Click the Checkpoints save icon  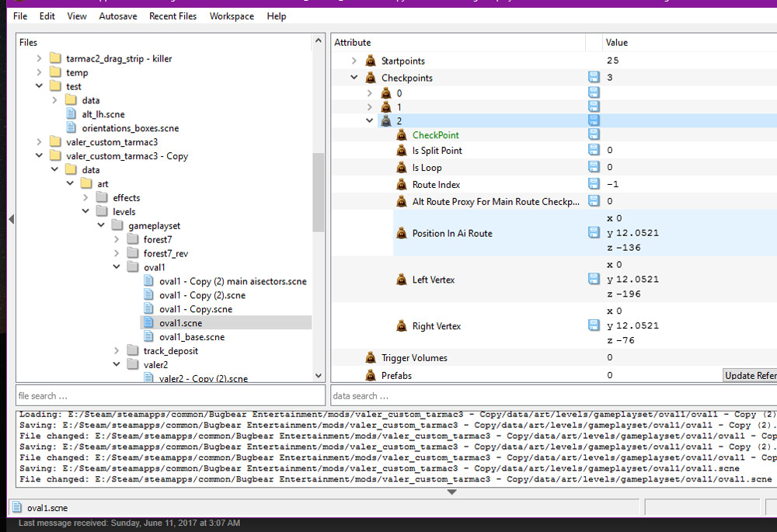(594, 77)
